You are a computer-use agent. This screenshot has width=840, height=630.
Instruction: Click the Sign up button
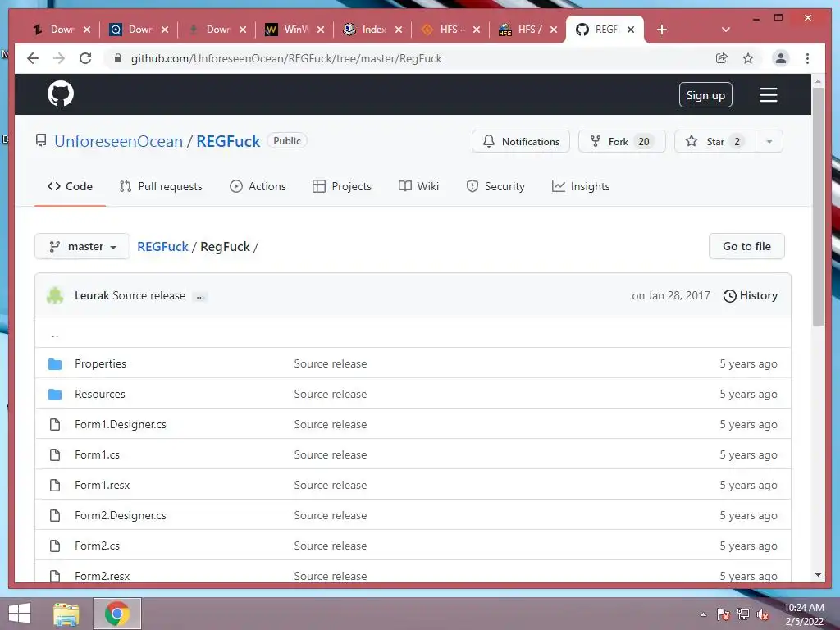[705, 95]
